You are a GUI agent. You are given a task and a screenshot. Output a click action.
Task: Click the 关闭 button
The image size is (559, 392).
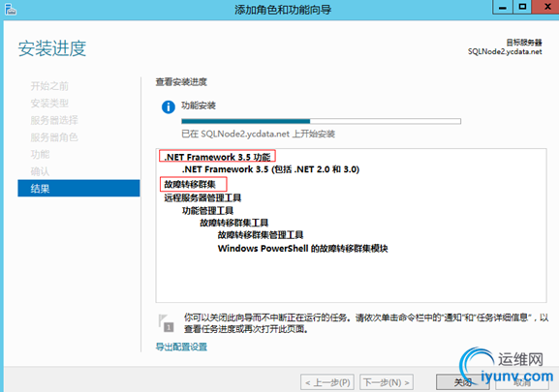[463, 382]
